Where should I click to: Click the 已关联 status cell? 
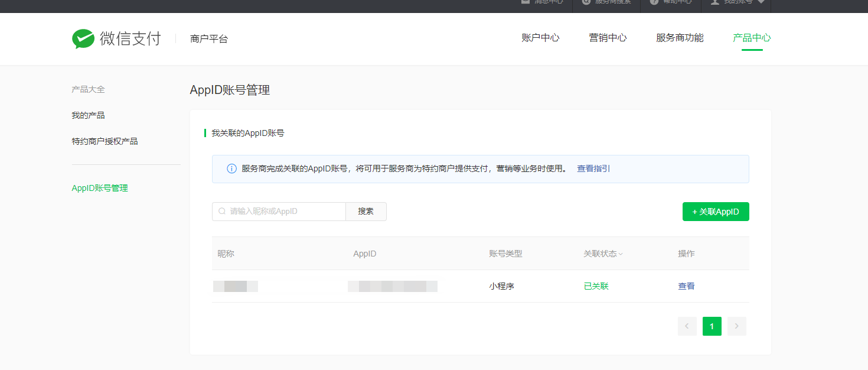[596, 286]
